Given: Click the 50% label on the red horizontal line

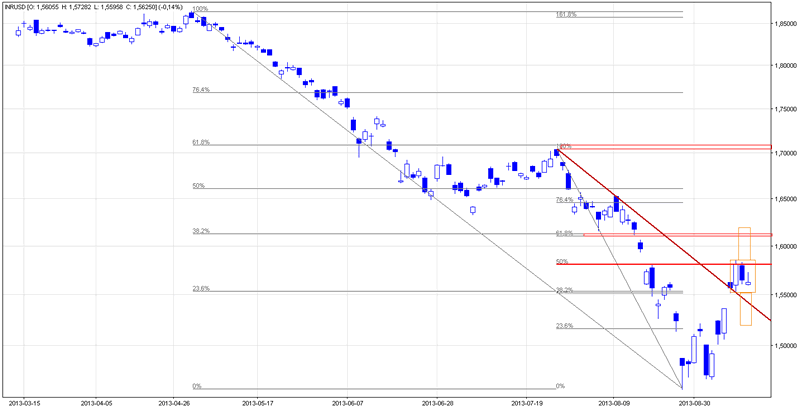Looking at the screenshot, I should pos(562,261).
